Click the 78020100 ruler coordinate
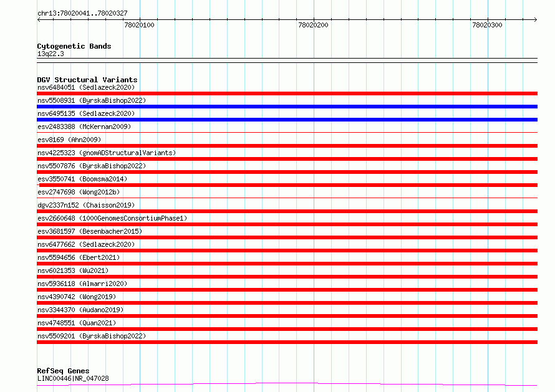This screenshot has height=392, width=555. 139,25
